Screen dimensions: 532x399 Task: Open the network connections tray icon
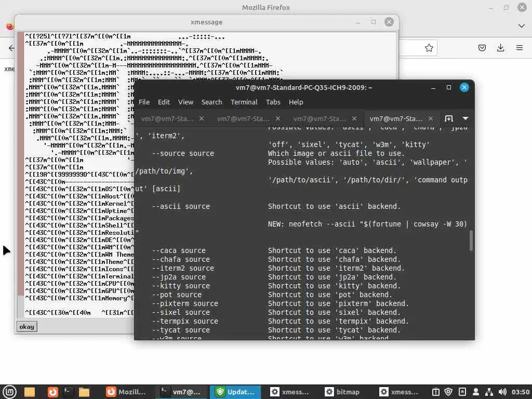[489, 392]
